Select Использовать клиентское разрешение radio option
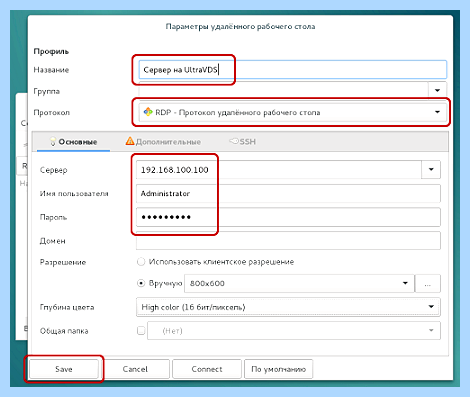The image size is (470, 397). [141, 262]
